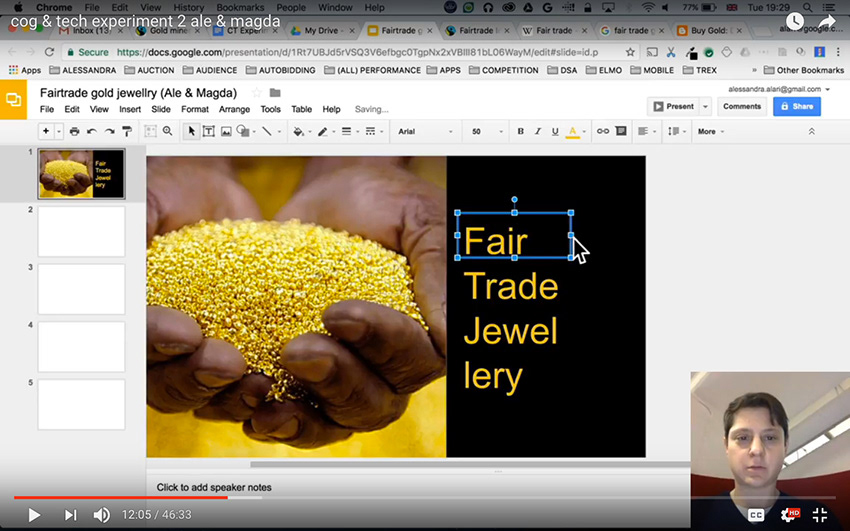This screenshot has height=531, width=850.
Task: Click the Insert comment icon
Action: 621,131
